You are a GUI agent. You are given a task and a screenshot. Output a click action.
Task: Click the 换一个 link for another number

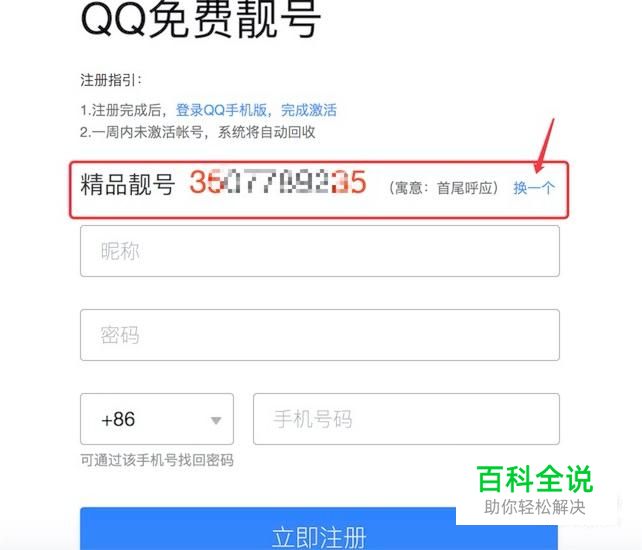point(534,188)
